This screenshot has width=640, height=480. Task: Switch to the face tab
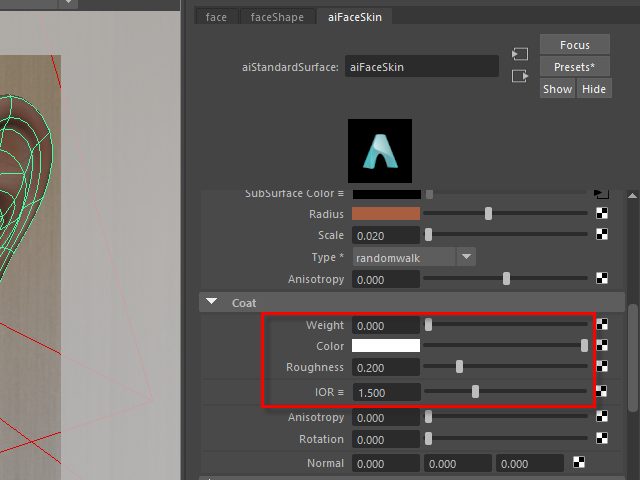[x=216, y=16]
